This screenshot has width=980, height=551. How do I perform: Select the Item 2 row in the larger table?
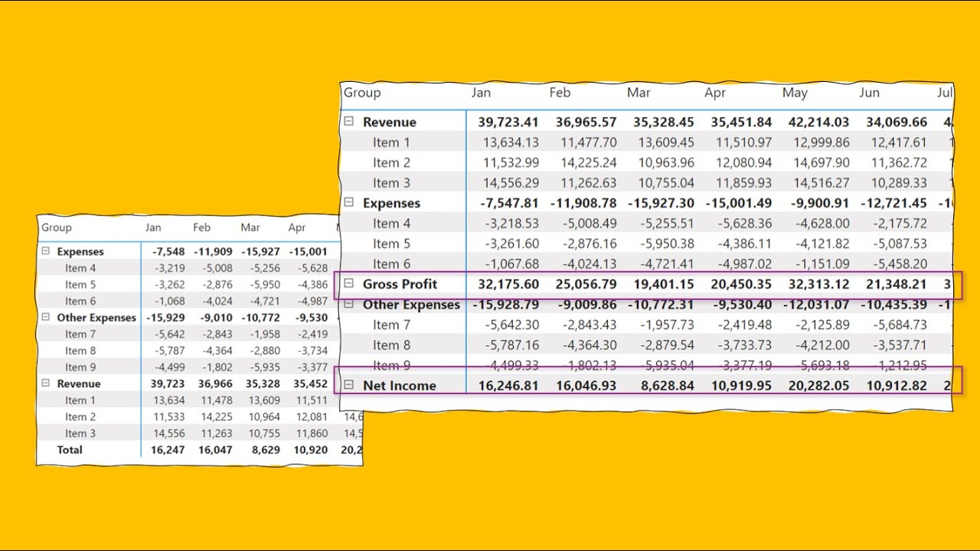pos(646,162)
